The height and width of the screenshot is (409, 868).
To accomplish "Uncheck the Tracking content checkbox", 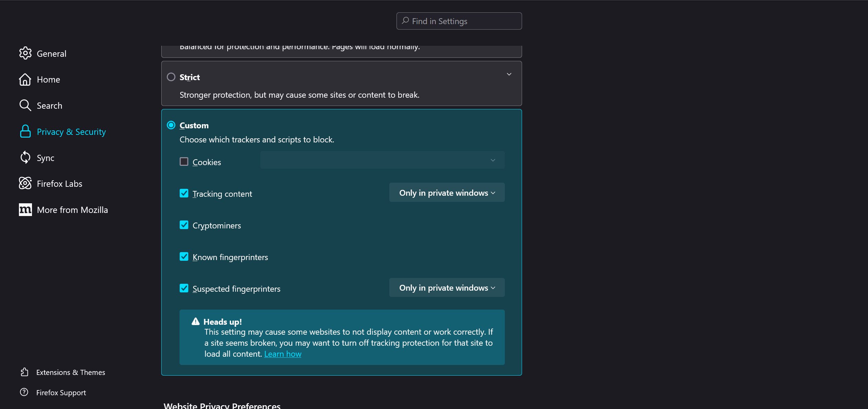I will (184, 193).
